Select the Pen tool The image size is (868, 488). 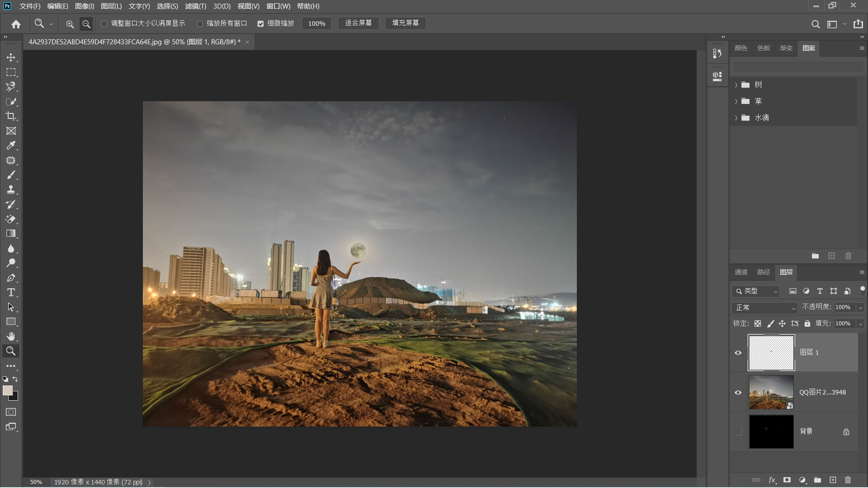pyautogui.click(x=11, y=278)
